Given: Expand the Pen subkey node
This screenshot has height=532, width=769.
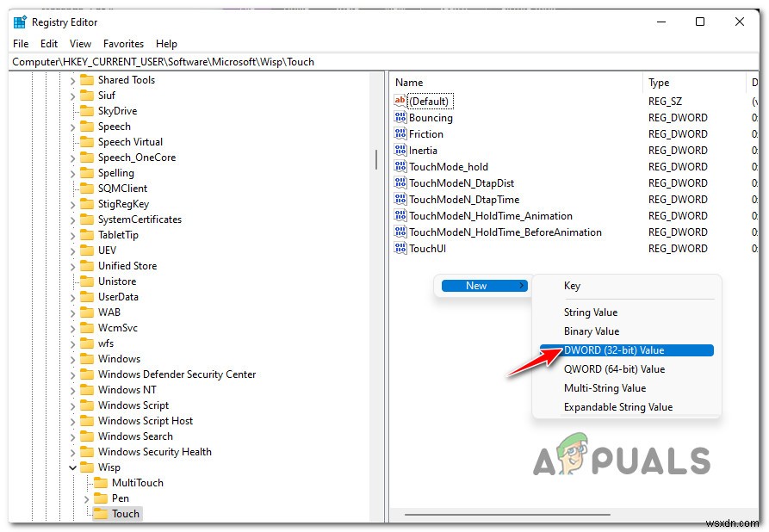Looking at the screenshot, I should pos(86,498).
